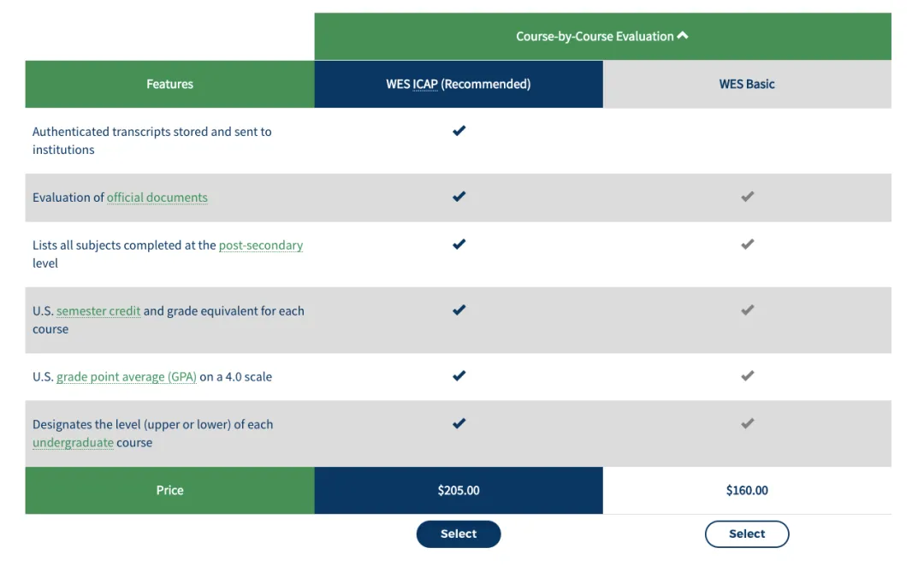Open the official documents link

[x=157, y=198]
